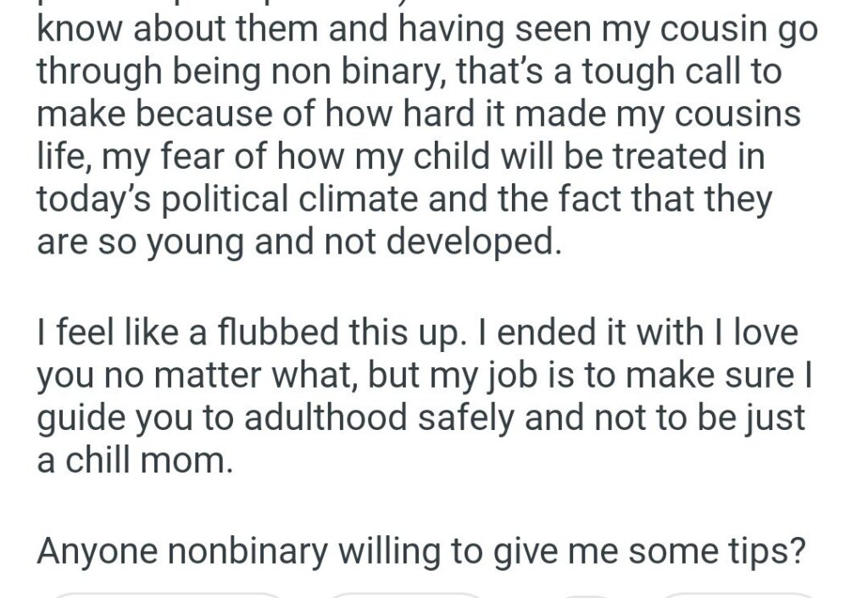The width and height of the screenshot is (868, 598).
Task: Click the rightmost pill button below the post
Action: pos(736,594)
